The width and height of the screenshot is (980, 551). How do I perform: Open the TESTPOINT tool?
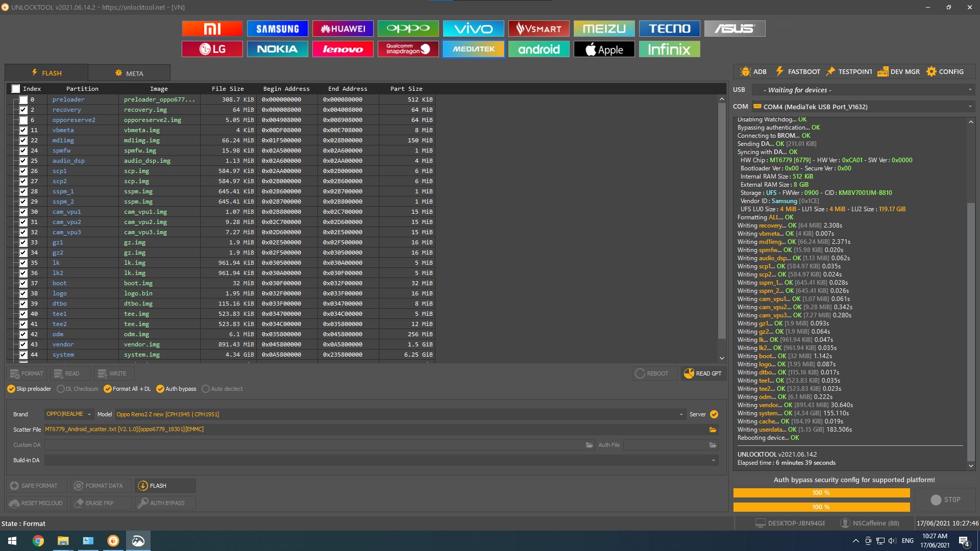pyautogui.click(x=849, y=71)
